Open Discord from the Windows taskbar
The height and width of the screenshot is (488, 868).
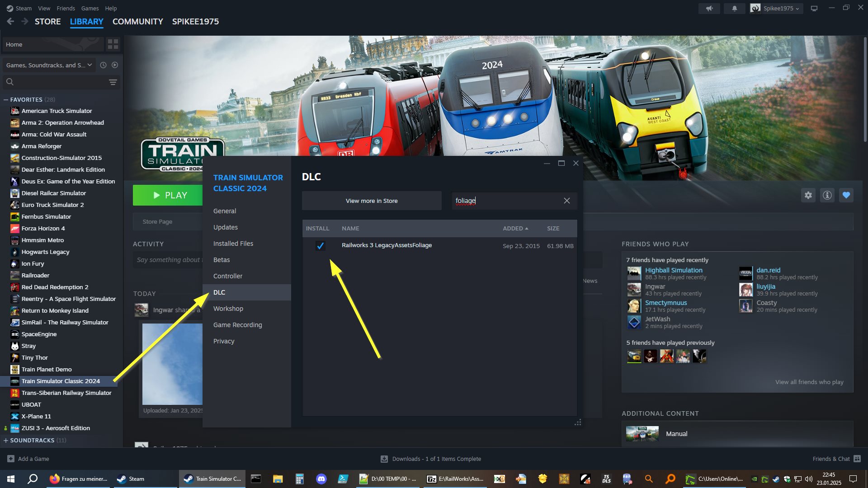(321, 479)
